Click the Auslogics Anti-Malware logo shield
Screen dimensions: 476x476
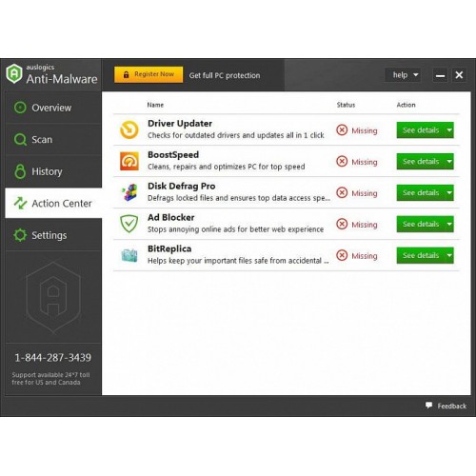pos(14,73)
